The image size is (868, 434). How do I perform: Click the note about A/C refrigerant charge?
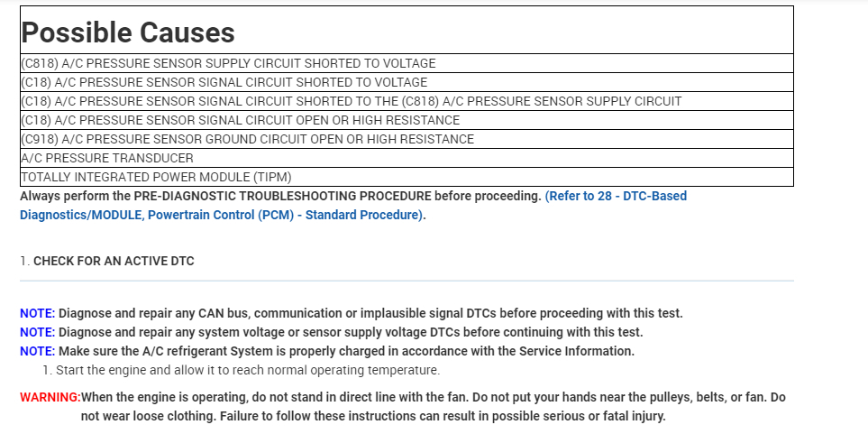tap(346, 351)
